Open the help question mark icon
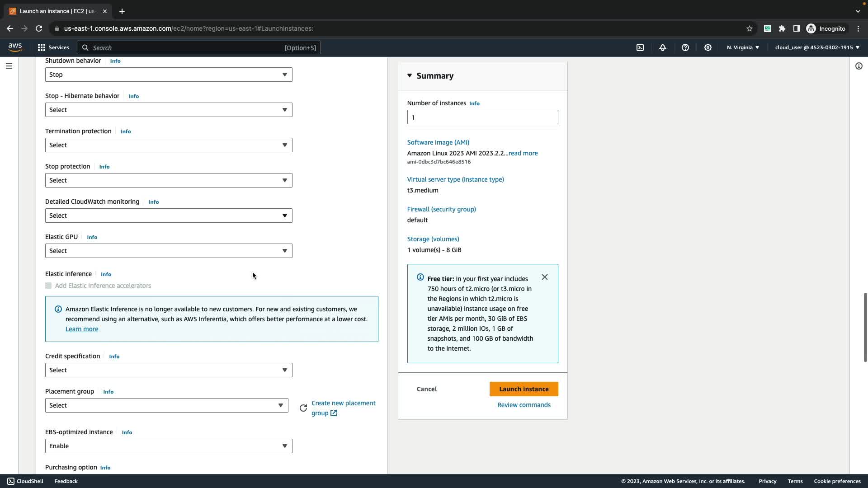Screen dimensions: 868x488 pos(685,47)
